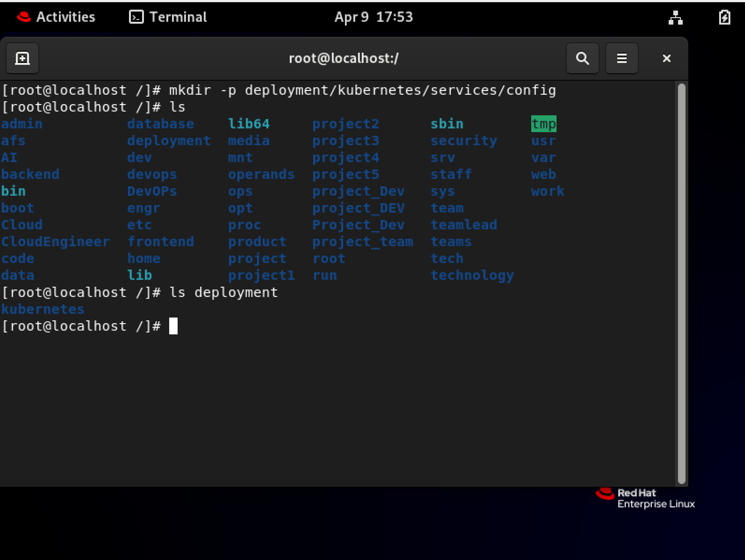The width and height of the screenshot is (745, 560).
Task: Click the 'project2' directory name
Action: tap(346, 124)
